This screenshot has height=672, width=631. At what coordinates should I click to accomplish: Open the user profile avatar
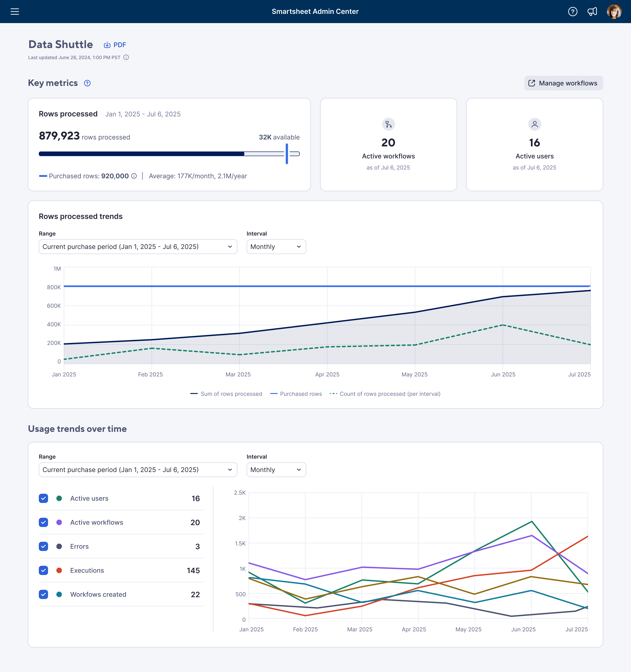pos(614,12)
